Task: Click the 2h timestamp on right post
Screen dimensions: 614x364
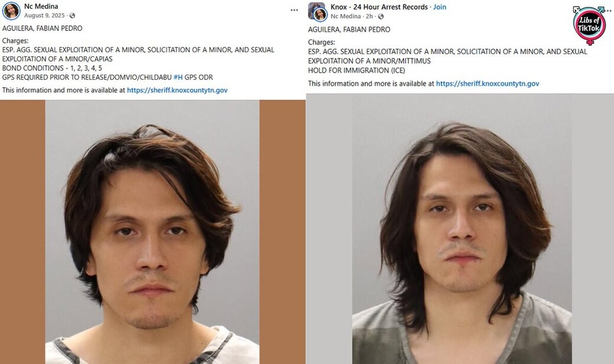Action: pyautogui.click(x=369, y=17)
